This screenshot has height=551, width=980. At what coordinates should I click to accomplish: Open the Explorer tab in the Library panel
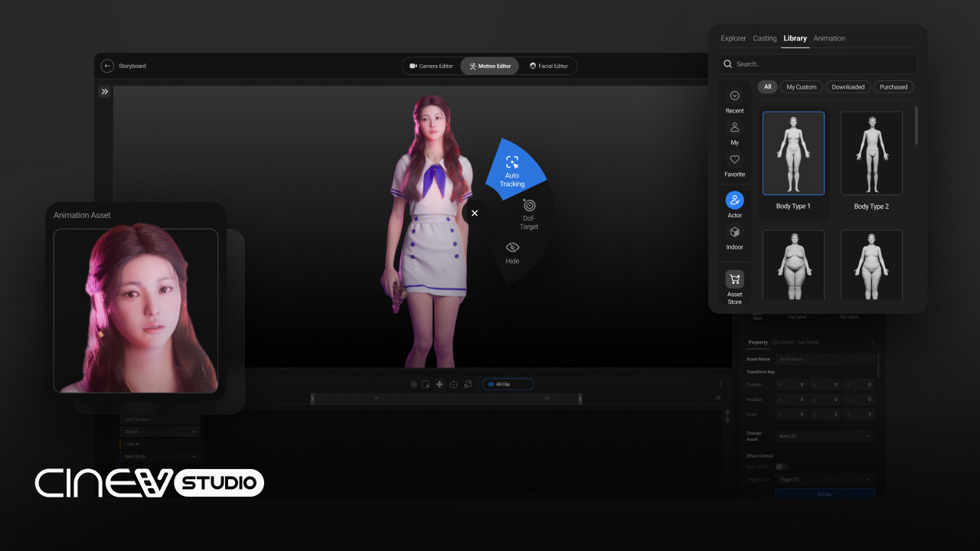[x=733, y=38]
